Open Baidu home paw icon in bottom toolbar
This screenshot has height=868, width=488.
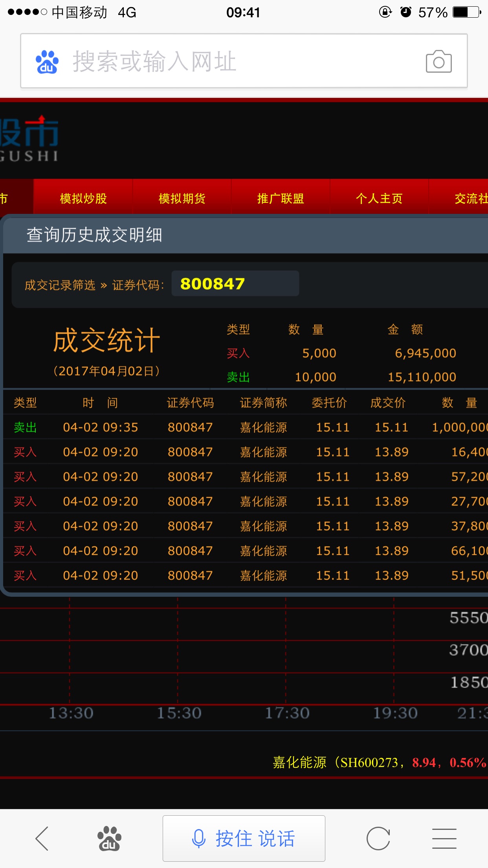(109, 838)
